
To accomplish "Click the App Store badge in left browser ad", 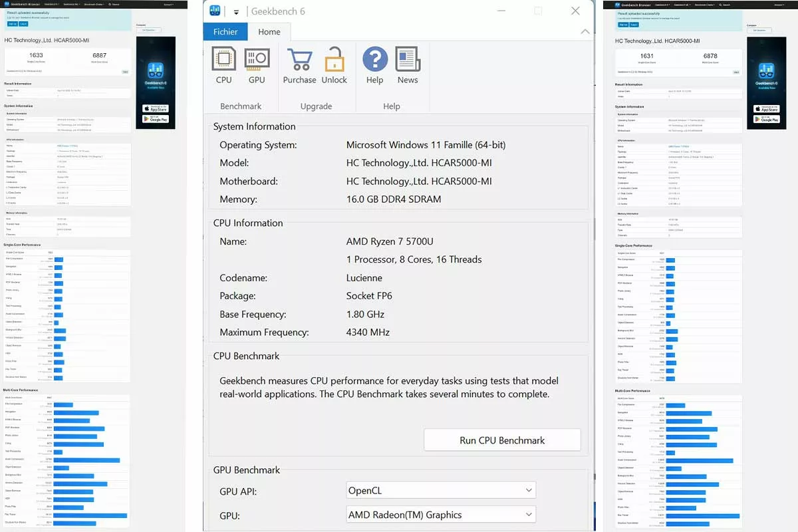I will 156,108.
